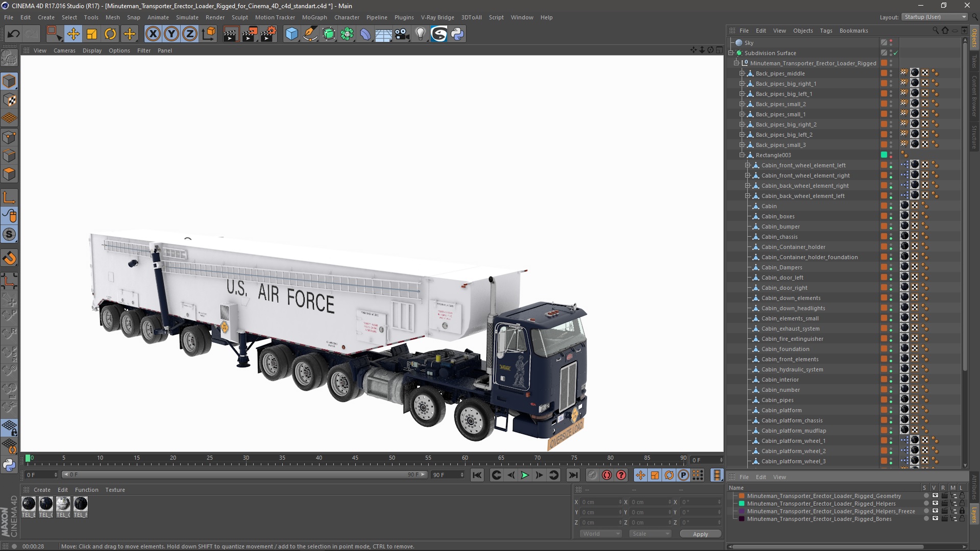Open the MoGraph menu
Viewport: 980px width, 551px height.
pos(314,17)
